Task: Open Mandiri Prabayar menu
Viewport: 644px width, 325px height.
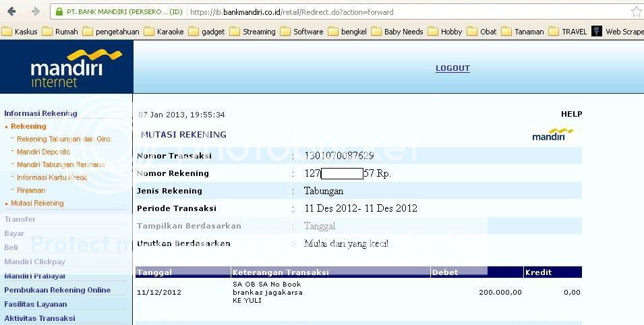Action: (35, 276)
